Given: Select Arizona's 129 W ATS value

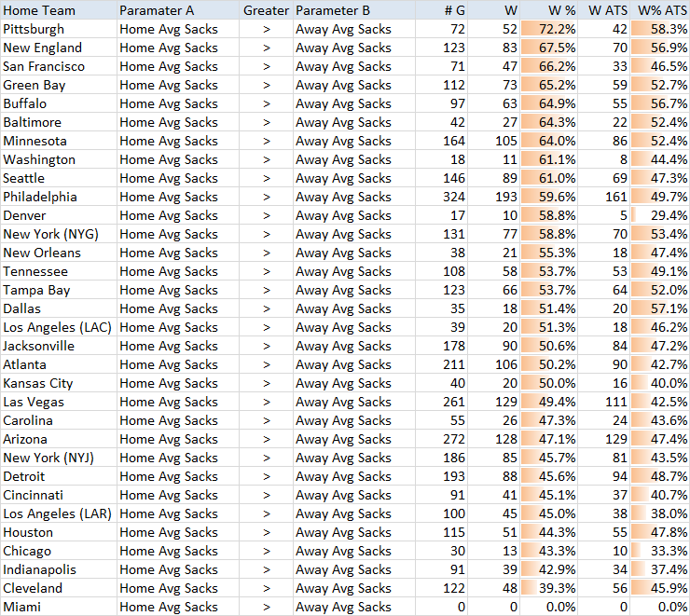Looking at the screenshot, I should coord(604,439).
